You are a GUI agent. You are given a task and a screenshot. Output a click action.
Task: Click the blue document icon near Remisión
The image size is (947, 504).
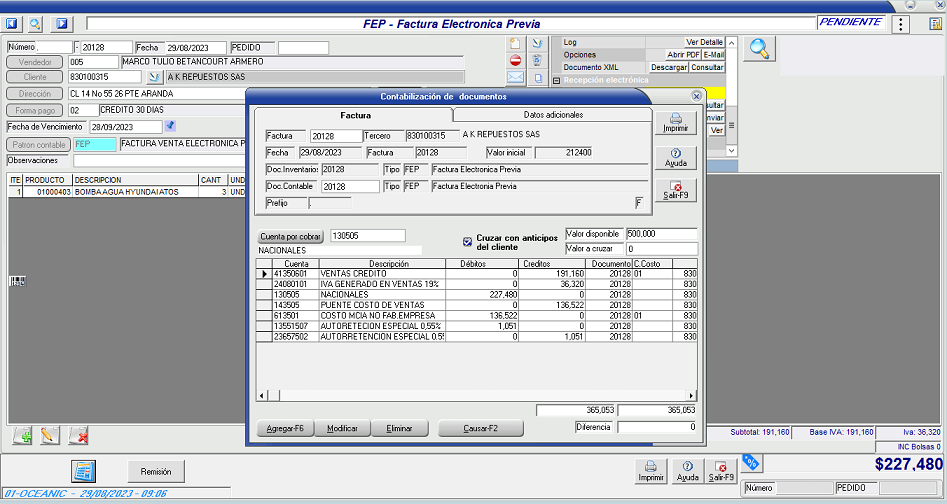(x=84, y=472)
